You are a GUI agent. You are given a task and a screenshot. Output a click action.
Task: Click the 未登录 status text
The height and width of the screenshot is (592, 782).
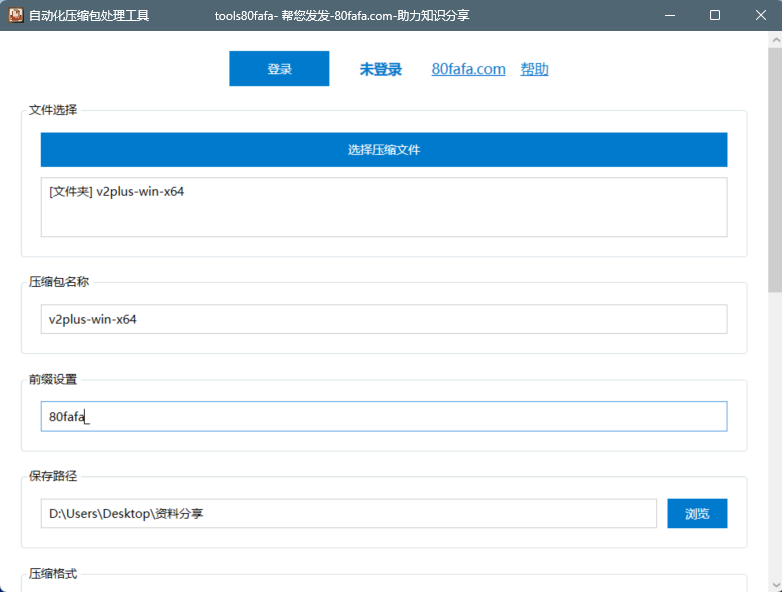click(380, 69)
